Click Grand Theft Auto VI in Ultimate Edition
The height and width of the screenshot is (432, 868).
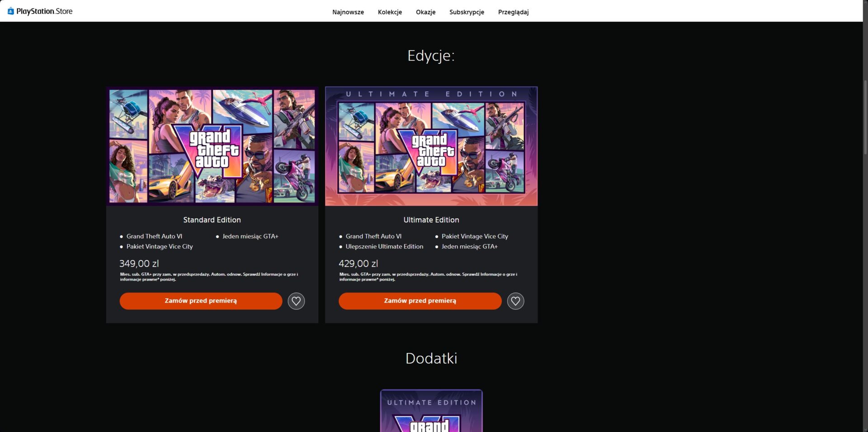click(x=373, y=236)
